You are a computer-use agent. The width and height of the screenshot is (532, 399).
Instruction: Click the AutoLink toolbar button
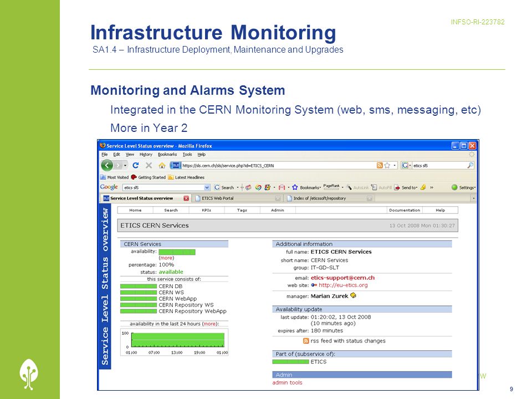coord(357,187)
